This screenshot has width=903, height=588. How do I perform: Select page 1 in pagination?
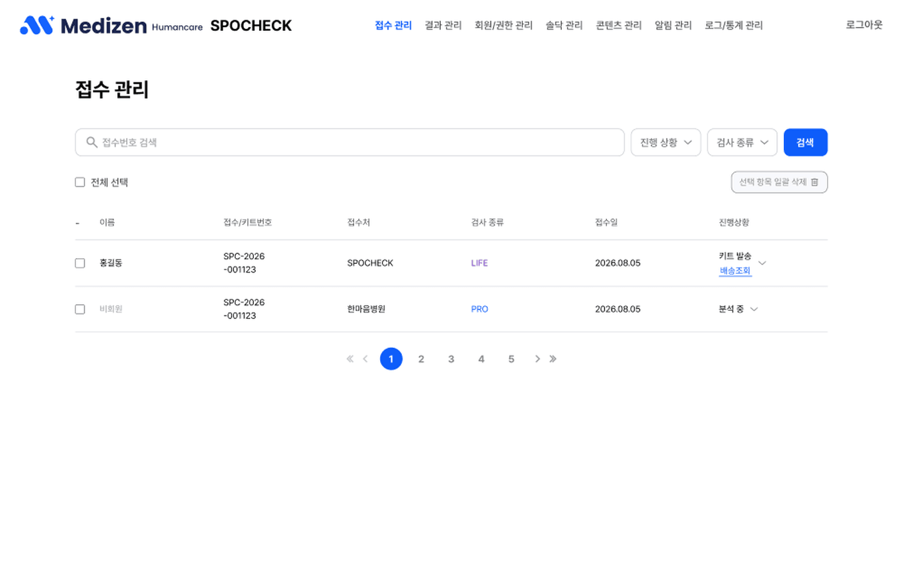(x=391, y=359)
